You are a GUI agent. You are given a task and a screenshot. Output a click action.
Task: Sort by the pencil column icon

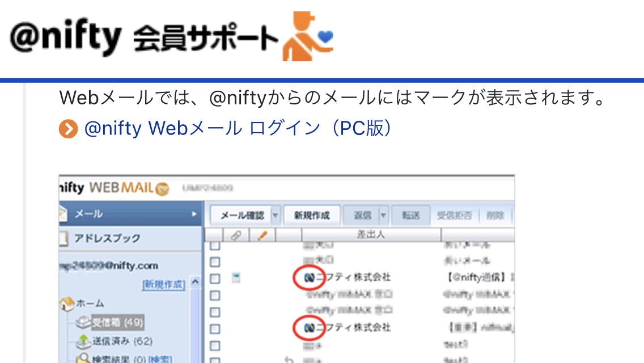262,235
